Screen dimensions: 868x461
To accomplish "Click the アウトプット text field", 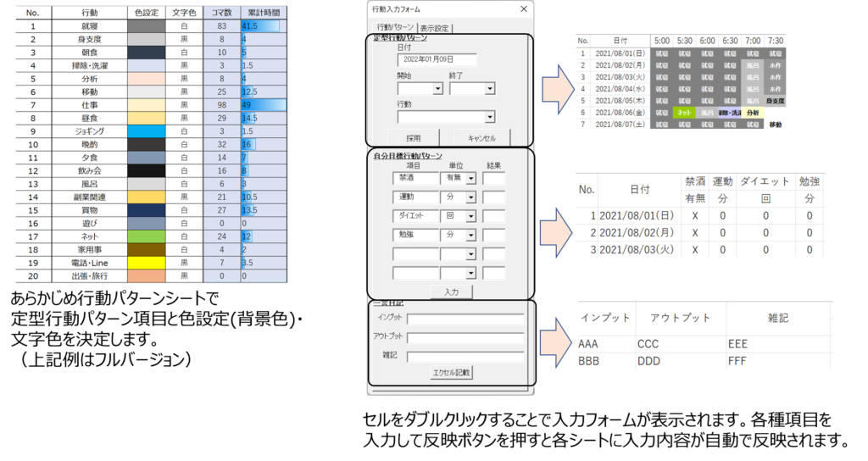I will point(465,338).
